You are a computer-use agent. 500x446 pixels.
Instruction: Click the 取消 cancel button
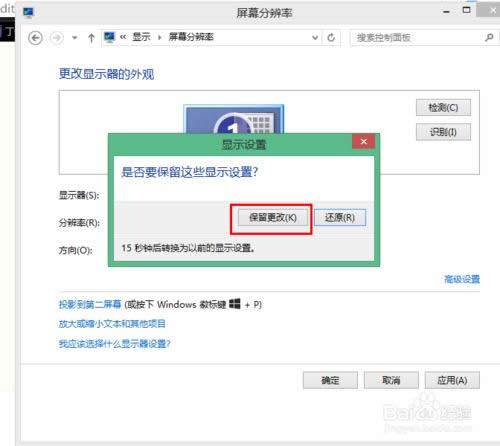click(391, 380)
